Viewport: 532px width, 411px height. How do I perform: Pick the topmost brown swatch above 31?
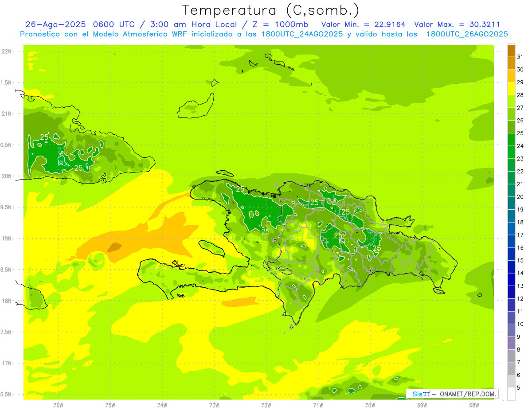click(x=511, y=51)
